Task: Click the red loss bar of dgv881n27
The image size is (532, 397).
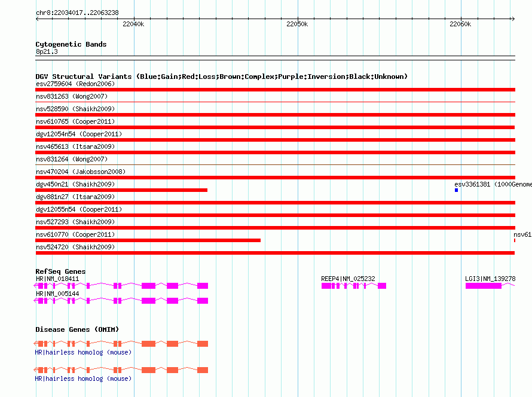Action: click(x=275, y=203)
